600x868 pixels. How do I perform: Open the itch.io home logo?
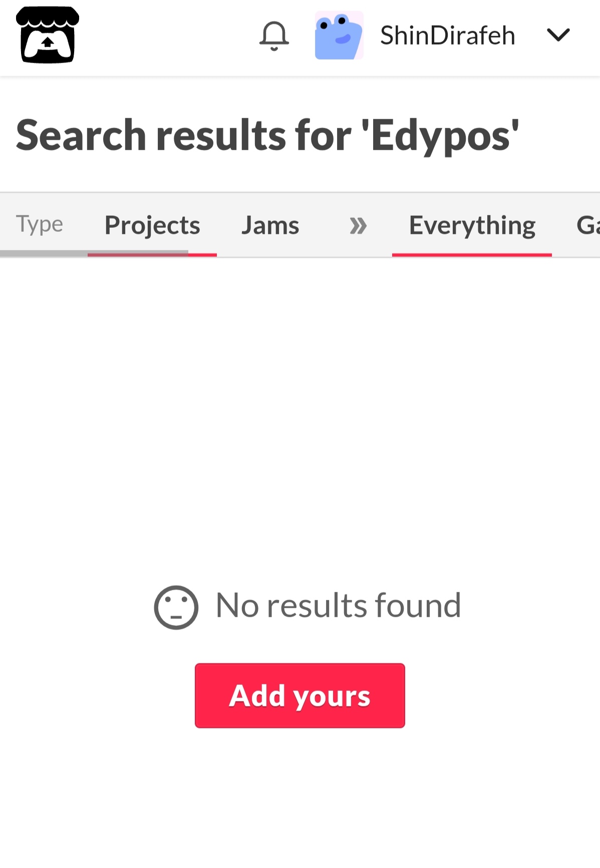(48, 35)
